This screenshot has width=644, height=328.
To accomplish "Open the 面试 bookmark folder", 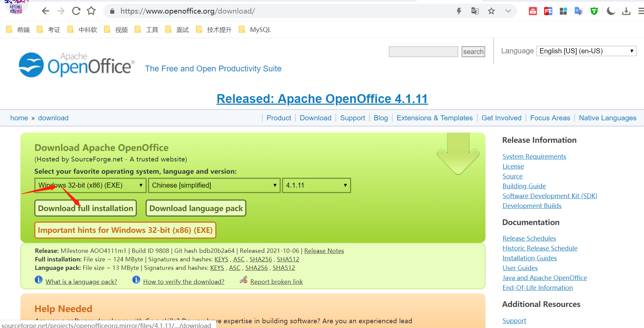I will [177, 30].
